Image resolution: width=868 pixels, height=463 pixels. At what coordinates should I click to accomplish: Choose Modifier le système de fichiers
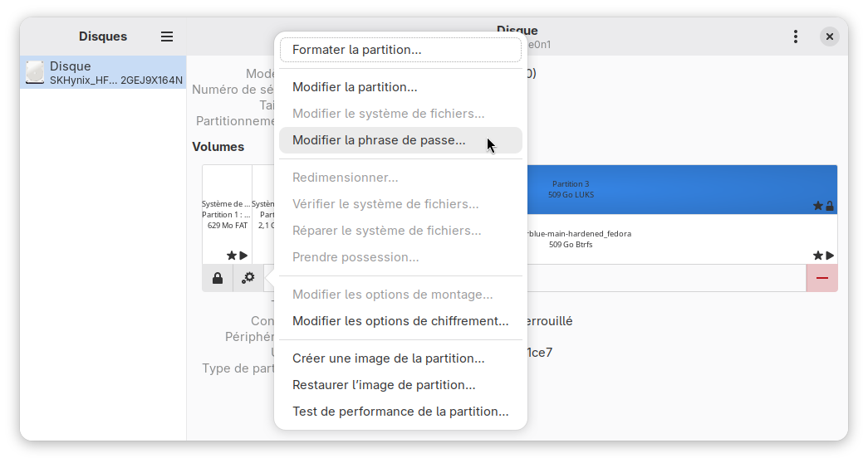pos(401,114)
